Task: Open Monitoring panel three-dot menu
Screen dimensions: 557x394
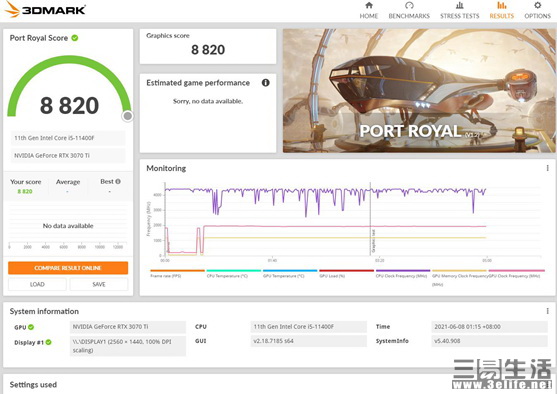Action: click(x=547, y=168)
